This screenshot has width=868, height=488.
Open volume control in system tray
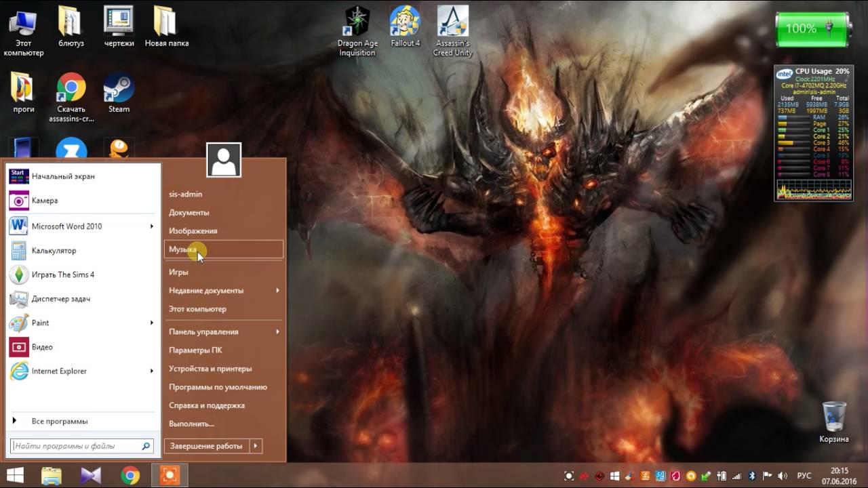point(783,476)
